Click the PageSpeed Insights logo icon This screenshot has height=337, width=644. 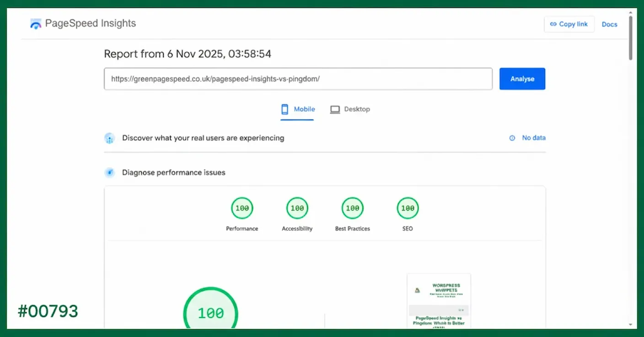pyautogui.click(x=36, y=24)
